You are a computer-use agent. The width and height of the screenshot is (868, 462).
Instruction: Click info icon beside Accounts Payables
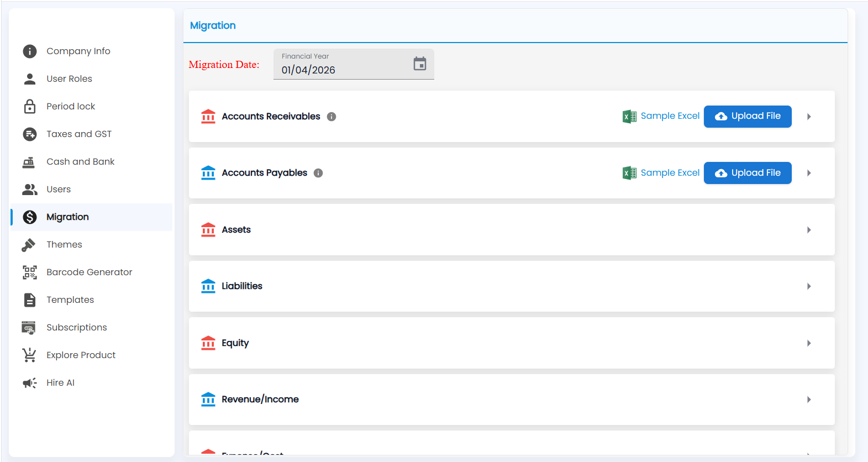(x=318, y=173)
